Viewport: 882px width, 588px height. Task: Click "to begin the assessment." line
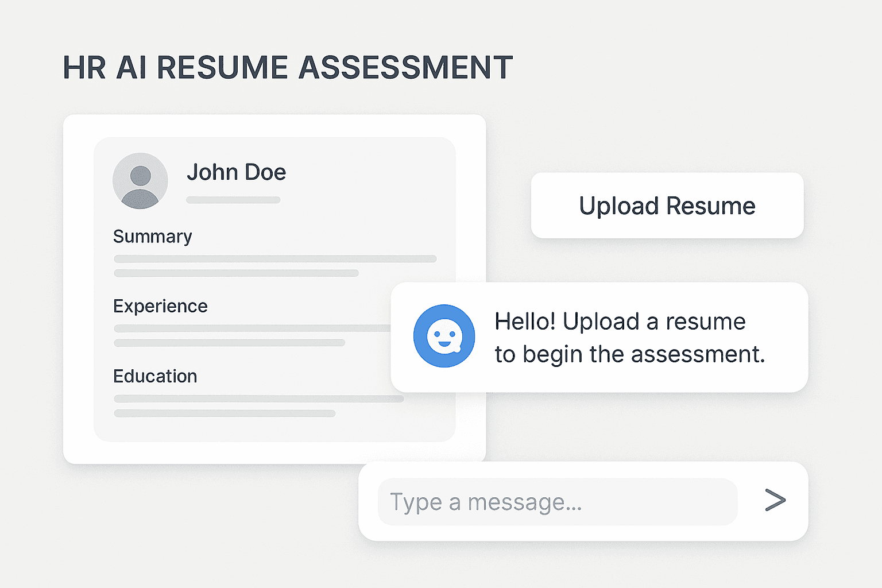[629, 354]
